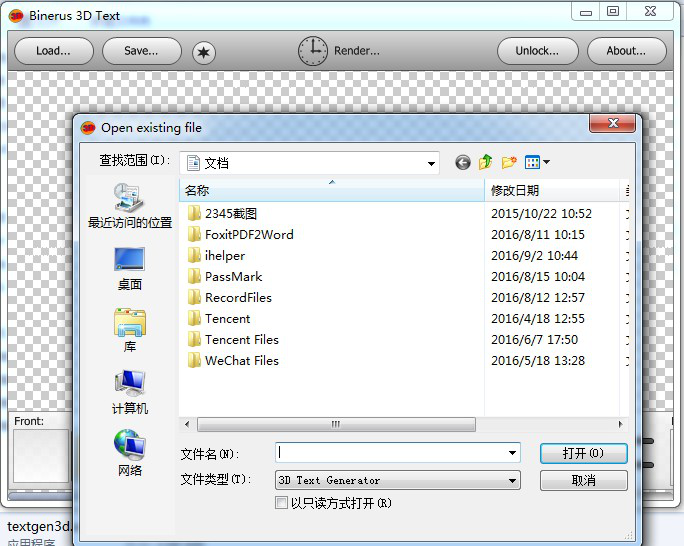Select the FoxitPDF2Word folder
This screenshot has height=546, width=684.
click(240, 235)
